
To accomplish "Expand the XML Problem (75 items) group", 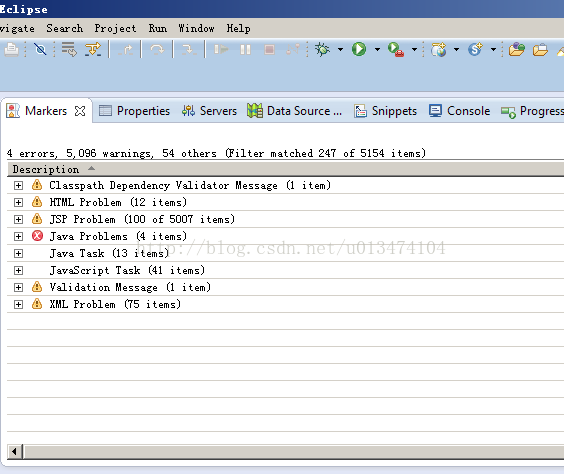I will (x=18, y=304).
